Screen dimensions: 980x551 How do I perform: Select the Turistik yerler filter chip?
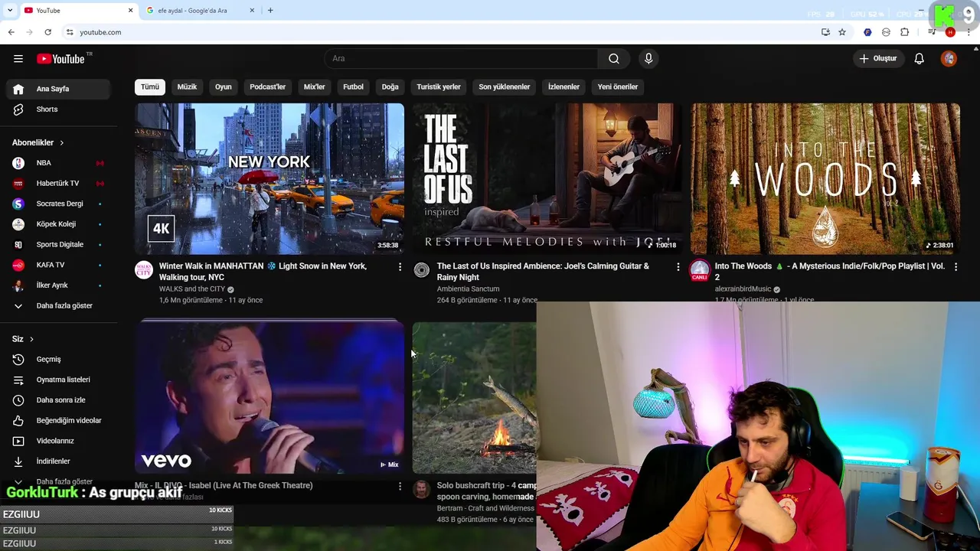pos(439,86)
